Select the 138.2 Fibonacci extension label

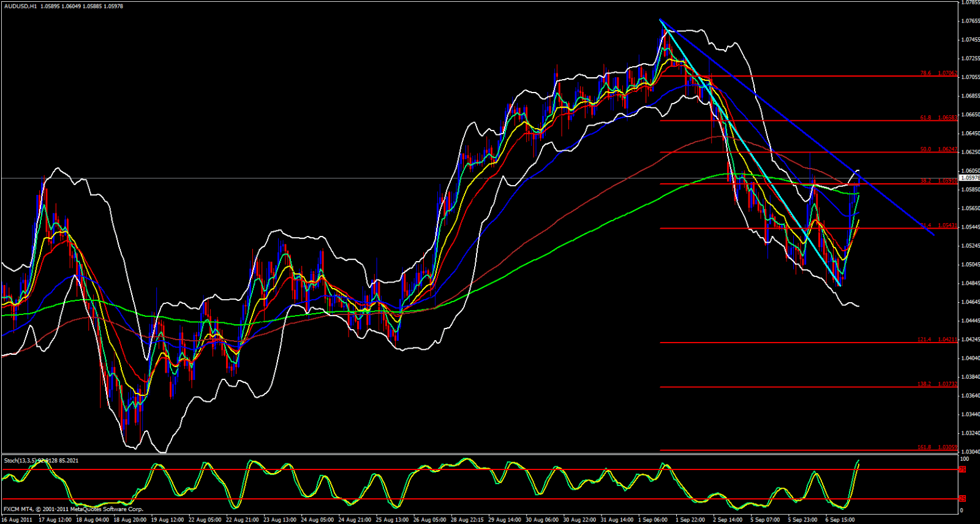coord(924,384)
